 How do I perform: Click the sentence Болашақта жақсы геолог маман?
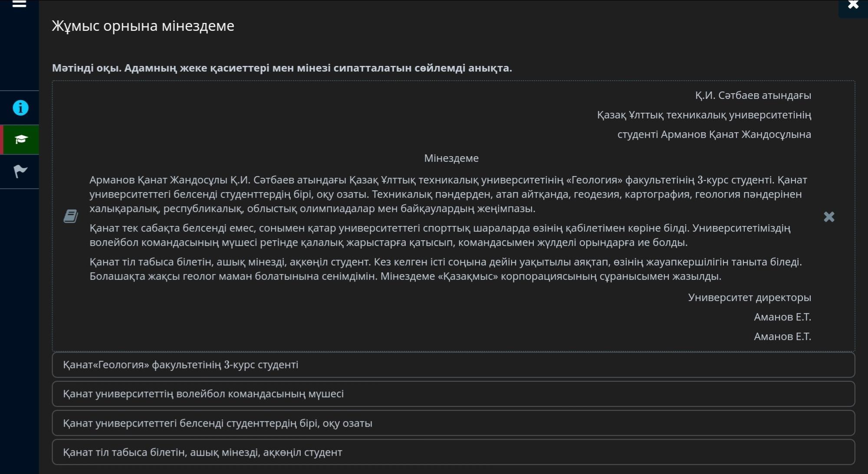coord(233,276)
